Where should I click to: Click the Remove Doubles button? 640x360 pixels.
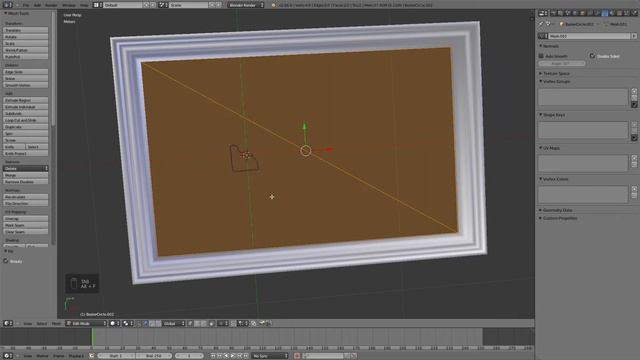[26, 182]
